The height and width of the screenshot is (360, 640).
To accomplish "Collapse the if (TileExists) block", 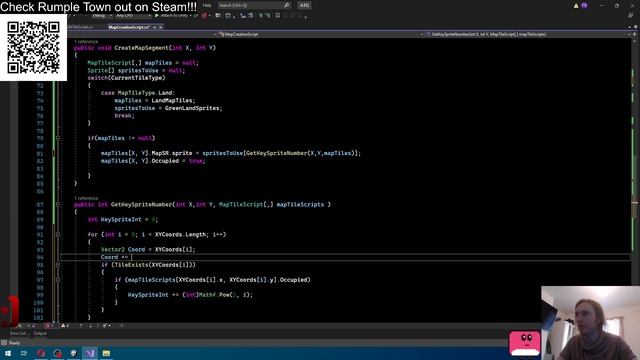I will pos(58,264).
